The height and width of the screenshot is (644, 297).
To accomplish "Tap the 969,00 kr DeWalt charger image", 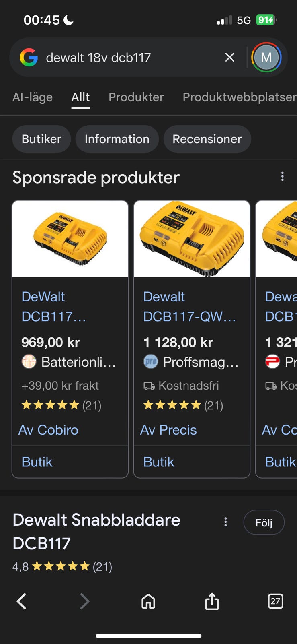I will (70, 239).
